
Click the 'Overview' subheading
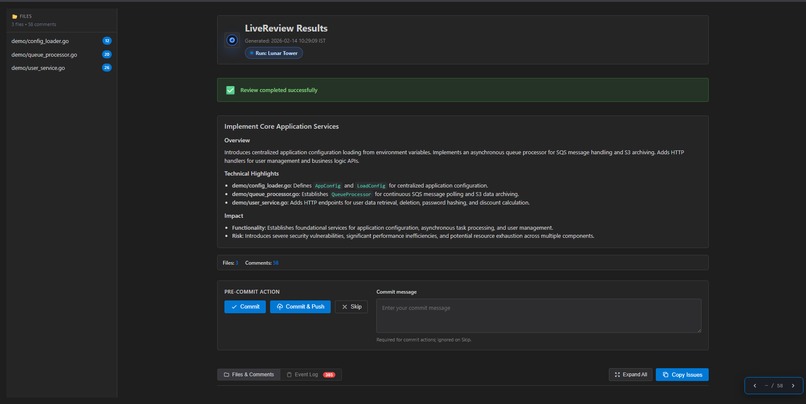point(237,140)
